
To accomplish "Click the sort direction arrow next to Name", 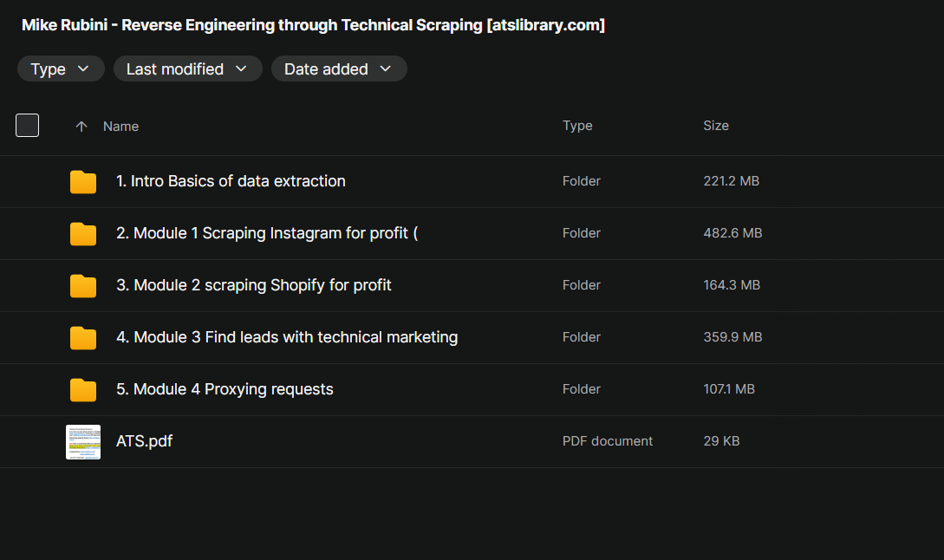I will (x=81, y=127).
